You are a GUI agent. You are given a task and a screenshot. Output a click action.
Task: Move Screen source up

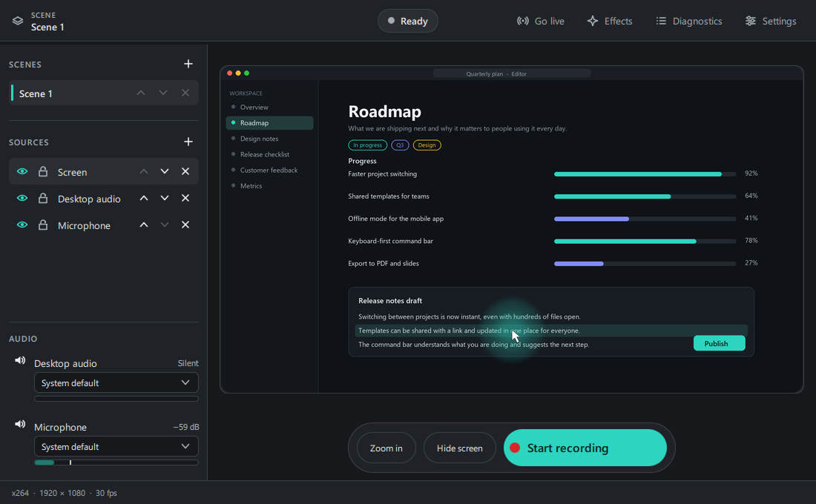pos(144,172)
